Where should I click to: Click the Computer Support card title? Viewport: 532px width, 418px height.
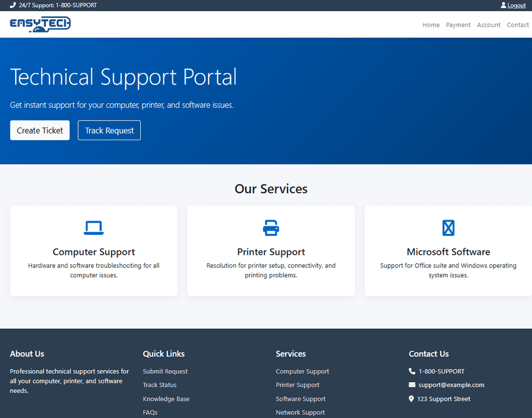pos(94,252)
